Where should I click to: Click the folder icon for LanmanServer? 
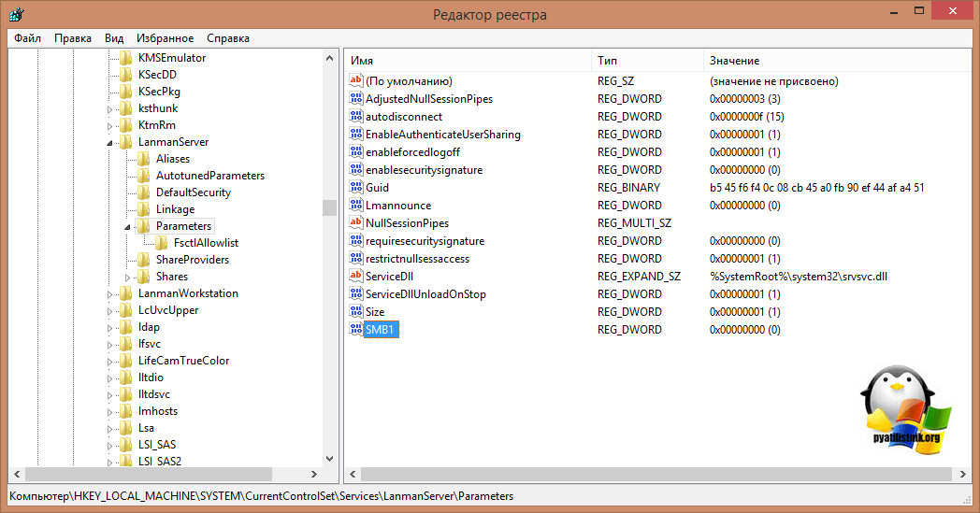coord(126,142)
